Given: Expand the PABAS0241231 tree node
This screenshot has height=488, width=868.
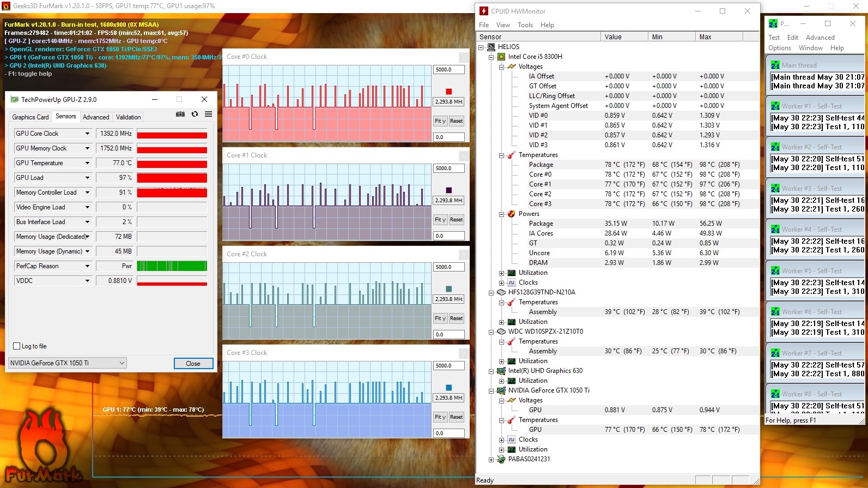Looking at the screenshot, I should click(x=491, y=459).
